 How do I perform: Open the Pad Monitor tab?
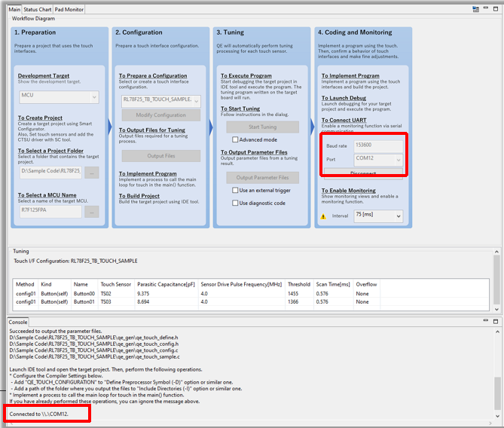(x=69, y=10)
